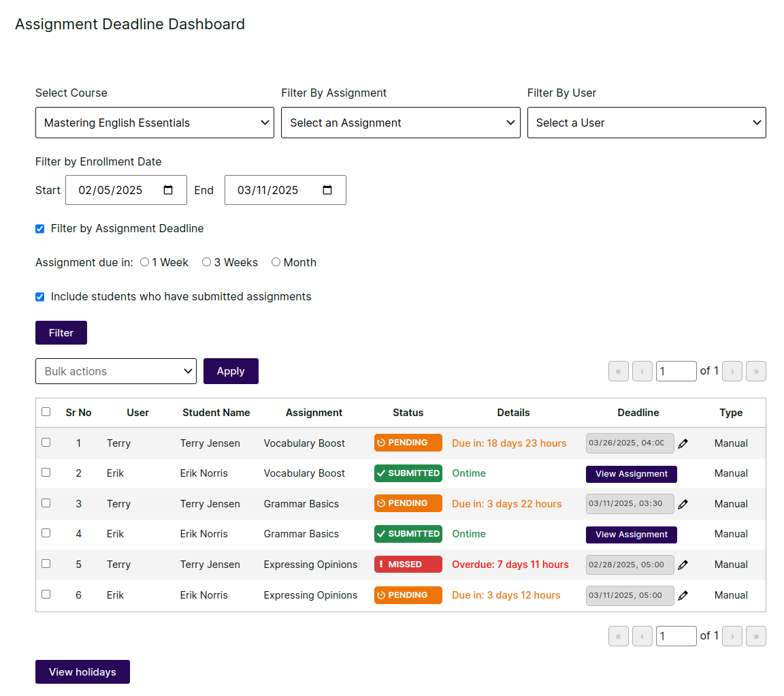Click the top page number input field
This screenshot has height=696, width=784.
pos(675,371)
